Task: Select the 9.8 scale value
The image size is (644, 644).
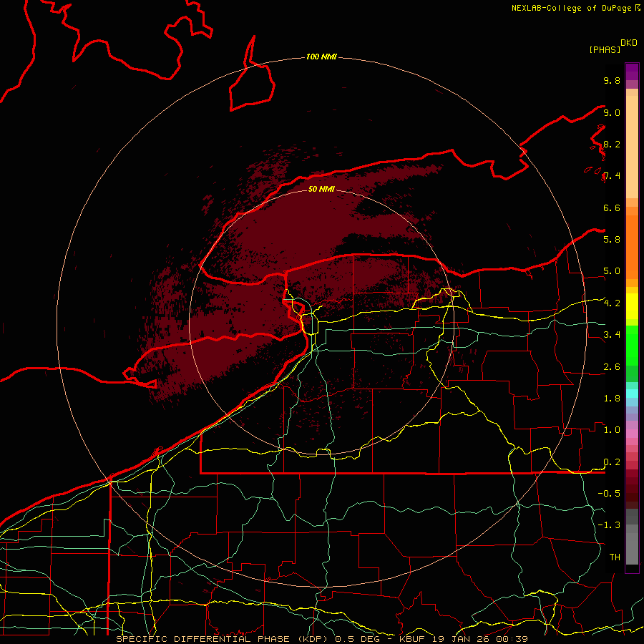Action: pyautogui.click(x=612, y=80)
